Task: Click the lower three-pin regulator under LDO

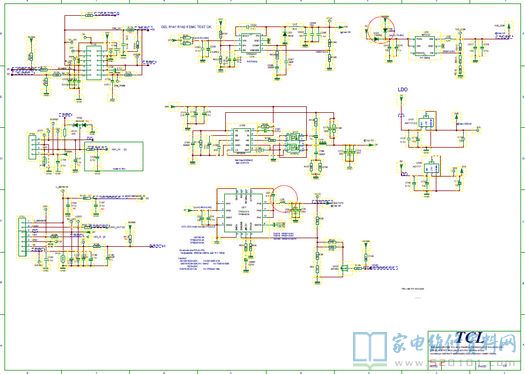Action: [432, 167]
